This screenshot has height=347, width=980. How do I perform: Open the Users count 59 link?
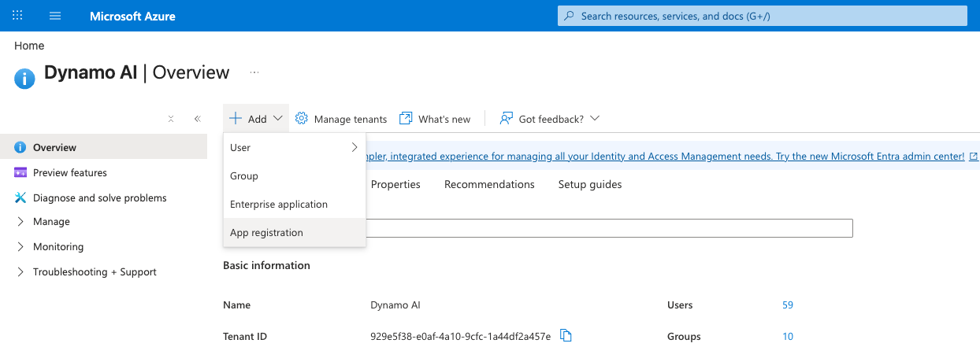[x=788, y=305]
